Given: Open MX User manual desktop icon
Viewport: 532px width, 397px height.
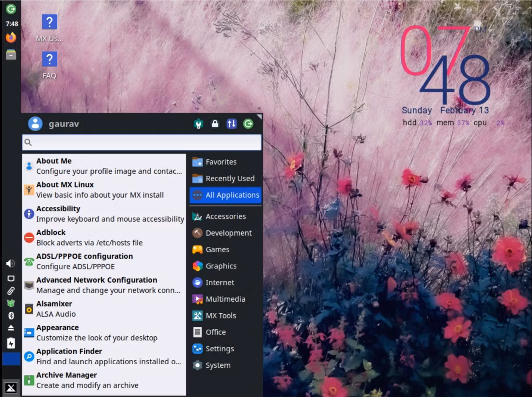Looking at the screenshot, I should [x=49, y=28].
